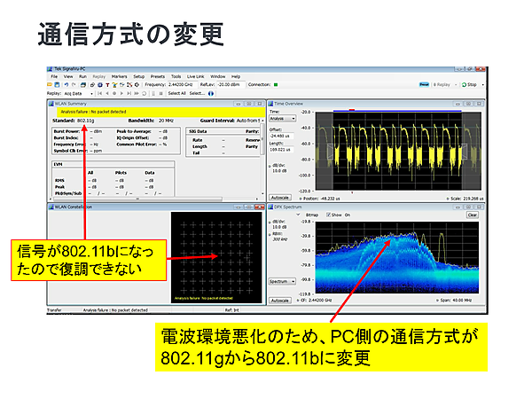This screenshot has width=532, height=399.
Task: Click the RBW 300 kHz value
Action: [x=280, y=239]
